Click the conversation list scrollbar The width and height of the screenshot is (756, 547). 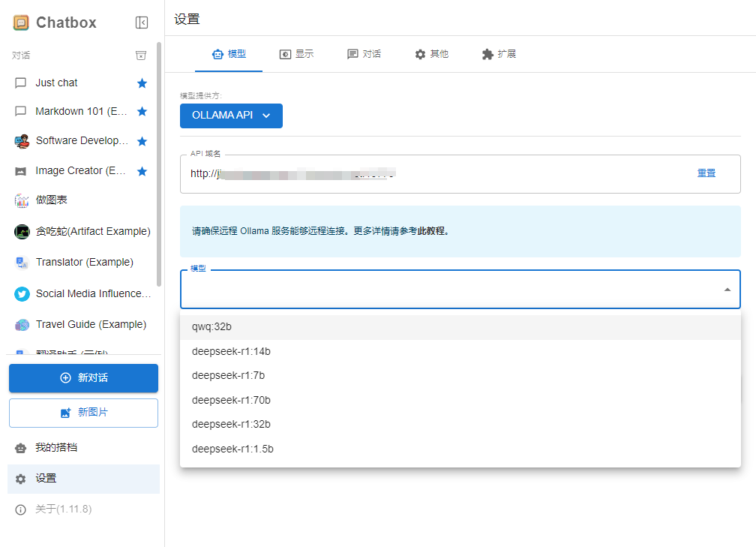pyautogui.click(x=159, y=164)
